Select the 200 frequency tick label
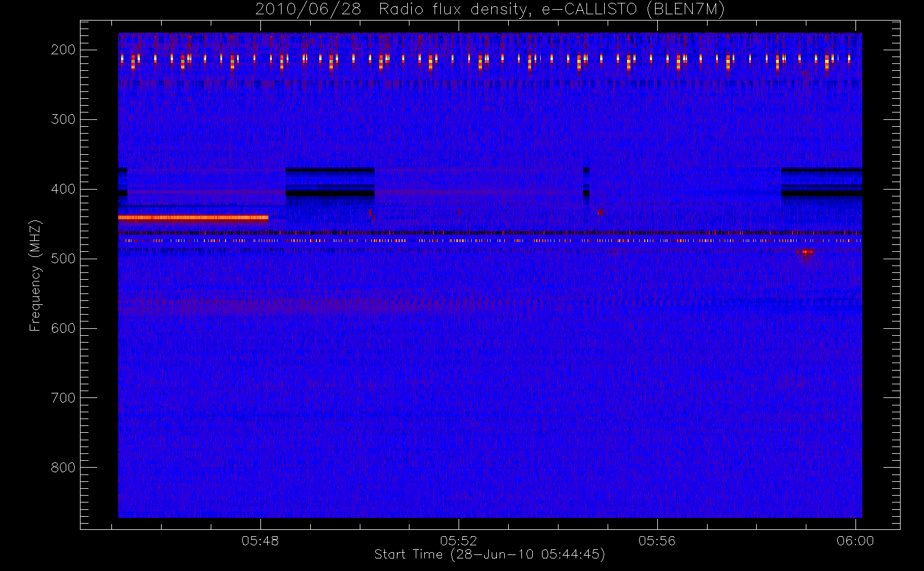The height and width of the screenshot is (571, 924). click(x=63, y=50)
